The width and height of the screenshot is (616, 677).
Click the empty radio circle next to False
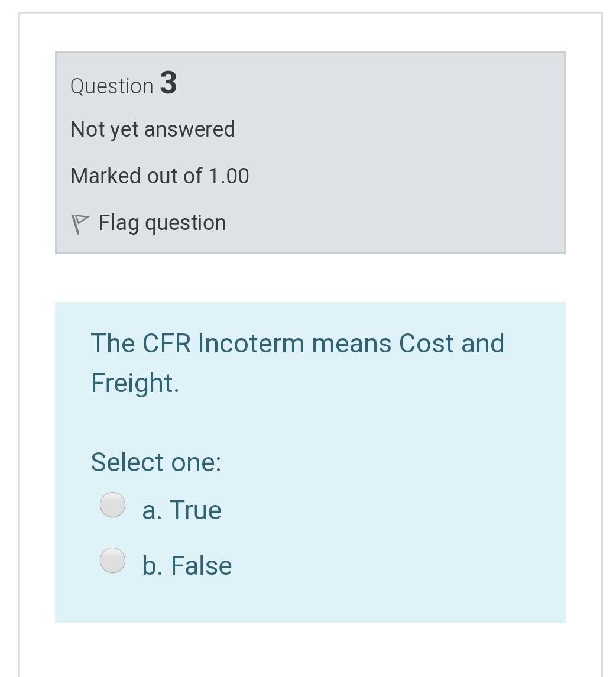(x=112, y=561)
